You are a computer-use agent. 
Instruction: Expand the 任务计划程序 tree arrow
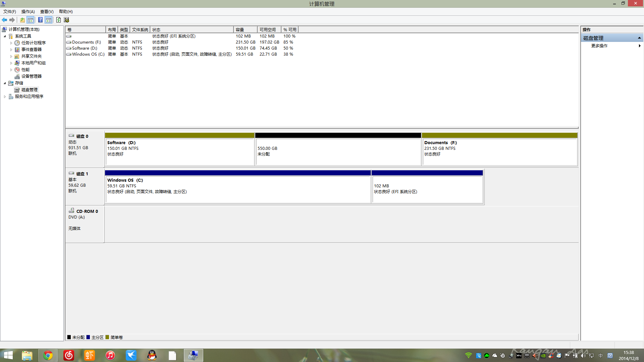click(x=11, y=43)
